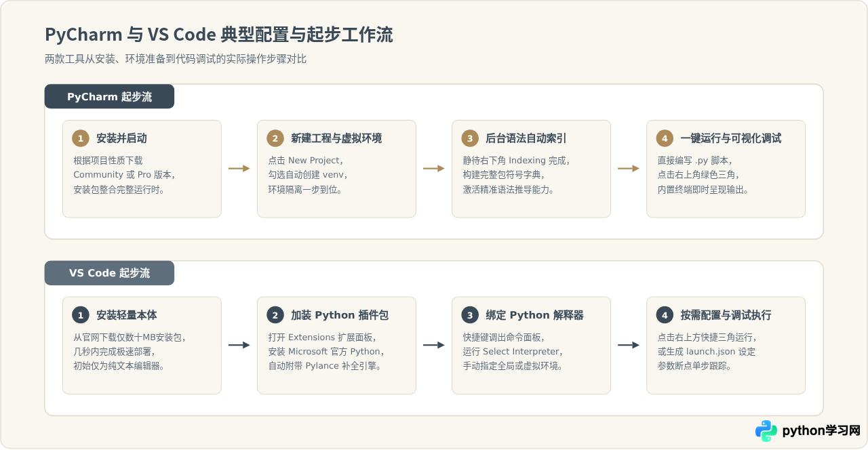Screen dimensions: 868x450
Task: Click the line 手动指定全局或虚拟环境
Action: point(513,366)
